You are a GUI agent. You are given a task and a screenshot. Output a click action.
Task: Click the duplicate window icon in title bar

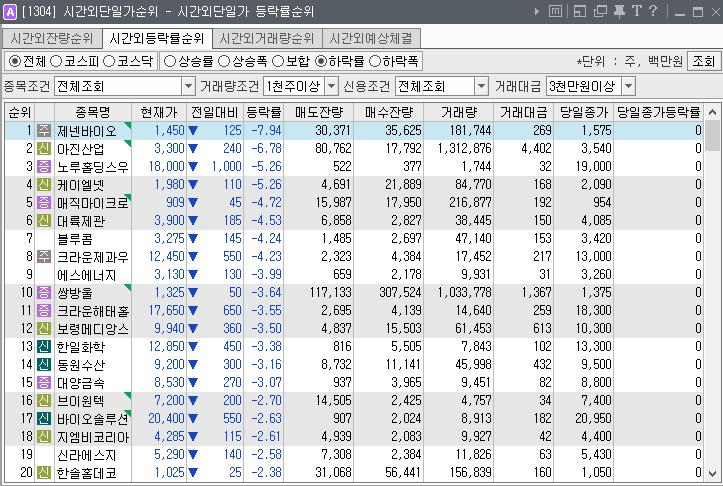click(x=600, y=11)
